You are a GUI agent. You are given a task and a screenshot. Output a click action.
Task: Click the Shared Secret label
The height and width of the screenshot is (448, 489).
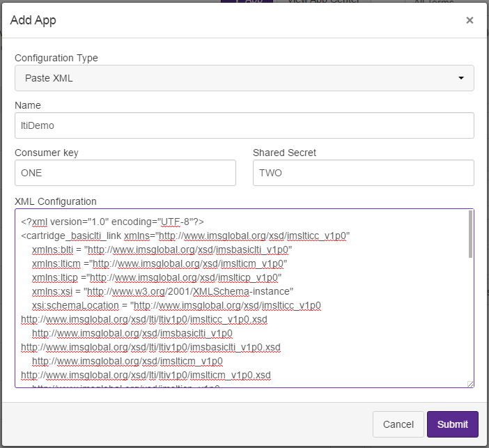[284, 153]
